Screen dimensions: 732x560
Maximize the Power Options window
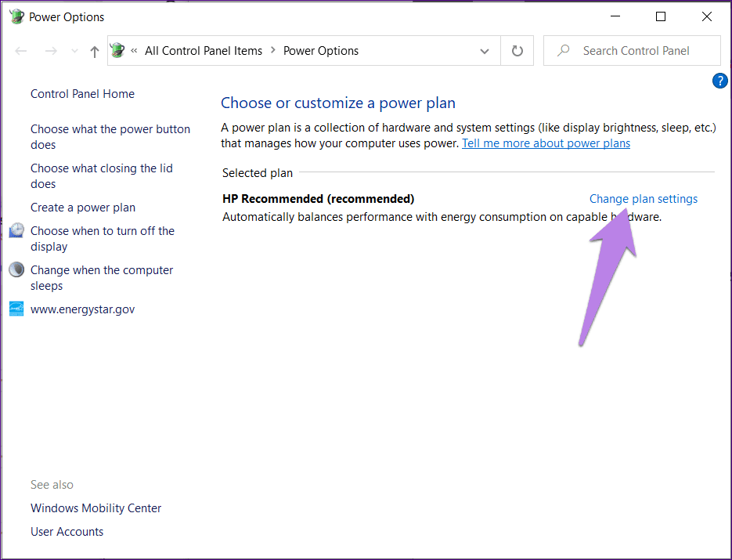click(x=661, y=16)
